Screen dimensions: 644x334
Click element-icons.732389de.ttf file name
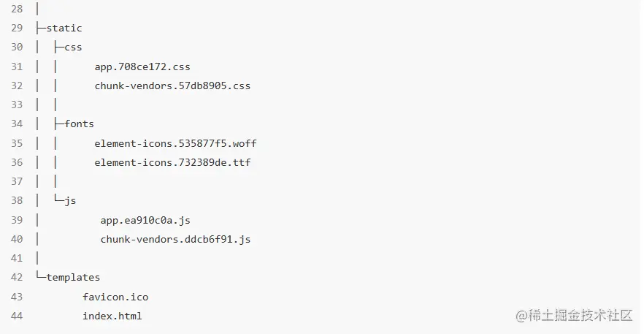pyautogui.click(x=172, y=162)
